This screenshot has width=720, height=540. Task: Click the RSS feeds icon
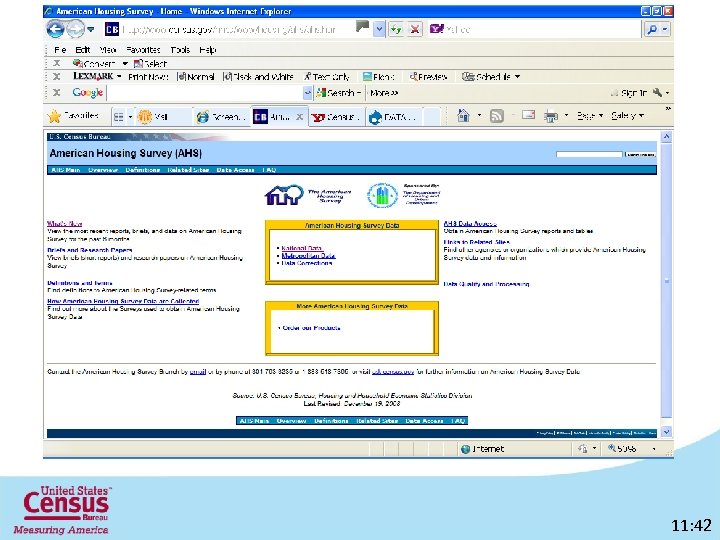click(496, 116)
